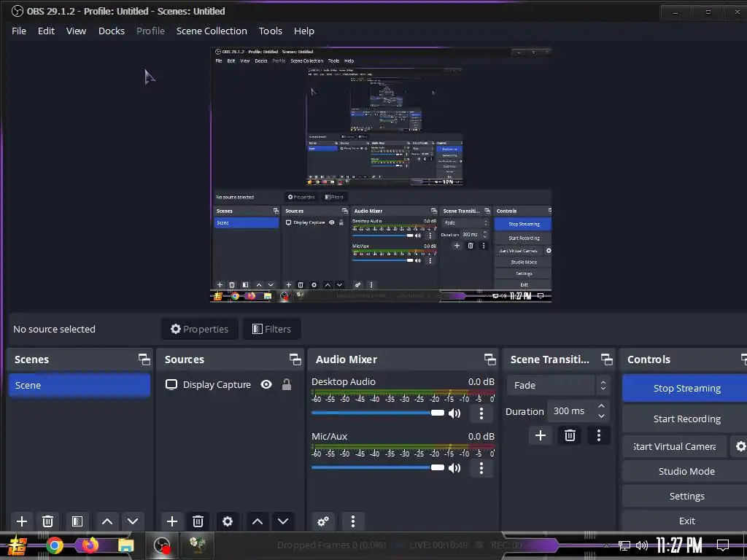Remove scene transition with trash icon
747x560 pixels.
(x=570, y=435)
